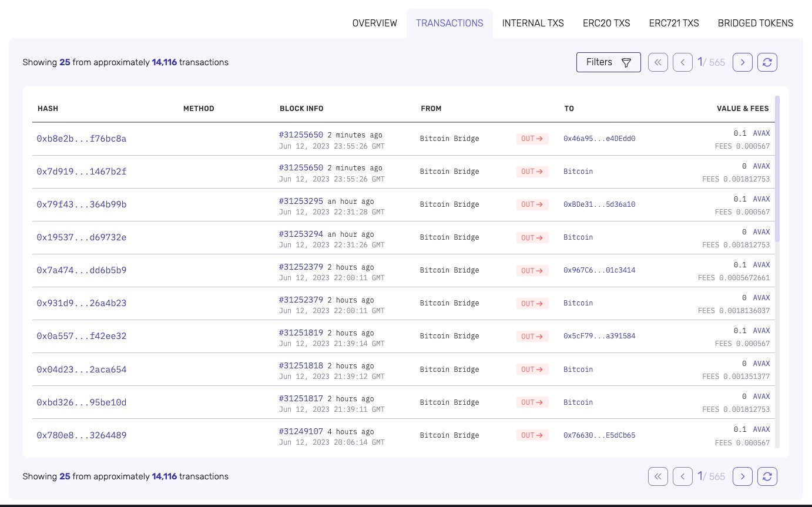This screenshot has width=812, height=507.
Task: Open recipient address 0x46a95...e4DEdd0
Action: pos(599,139)
